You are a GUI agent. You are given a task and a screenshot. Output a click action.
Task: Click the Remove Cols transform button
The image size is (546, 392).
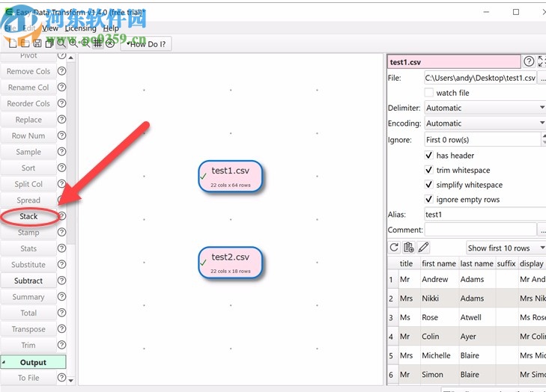pyautogui.click(x=28, y=71)
